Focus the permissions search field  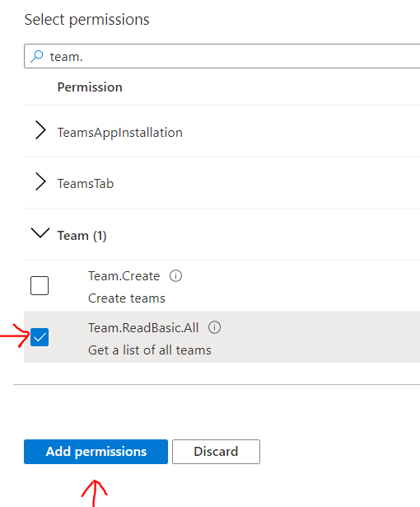[x=222, y=56]
